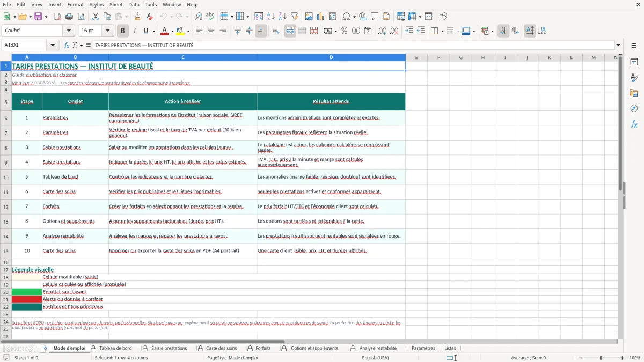Activate Clone Formatting paintbrush
This screenshot has width=644, height=362.
[138, 17]
